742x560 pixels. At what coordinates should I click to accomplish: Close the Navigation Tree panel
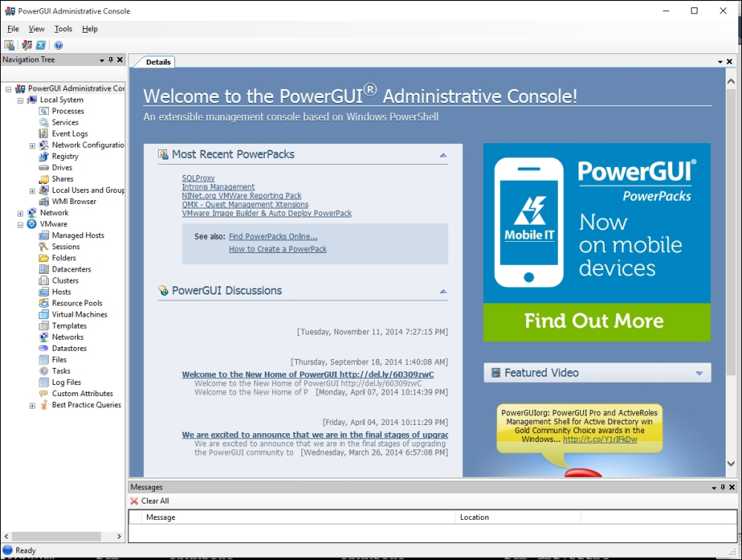119,60
